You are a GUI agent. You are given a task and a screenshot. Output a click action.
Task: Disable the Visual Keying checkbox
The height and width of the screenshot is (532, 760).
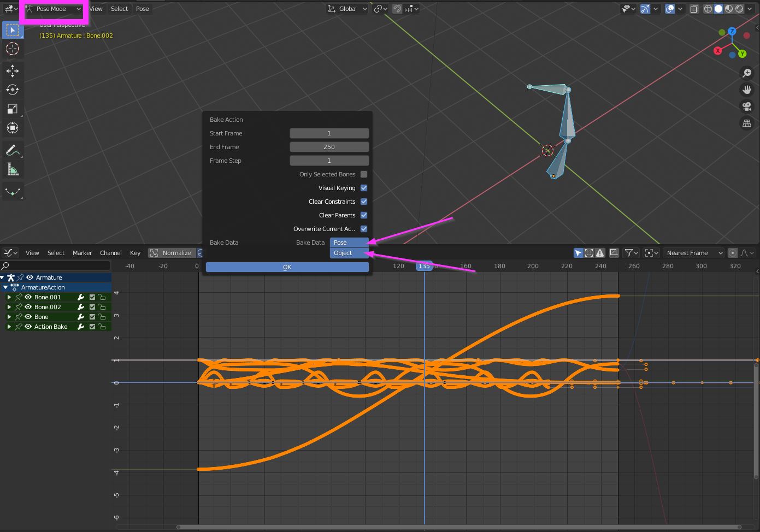[364, 187]
